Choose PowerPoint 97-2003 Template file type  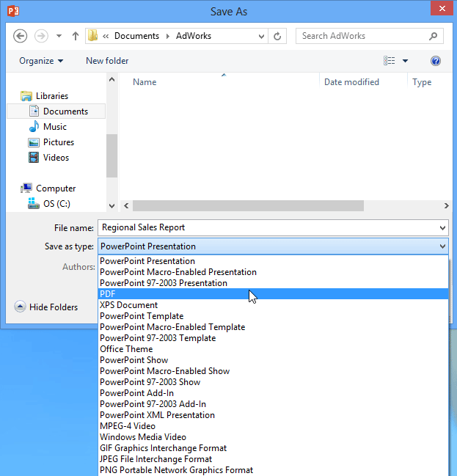274,338
